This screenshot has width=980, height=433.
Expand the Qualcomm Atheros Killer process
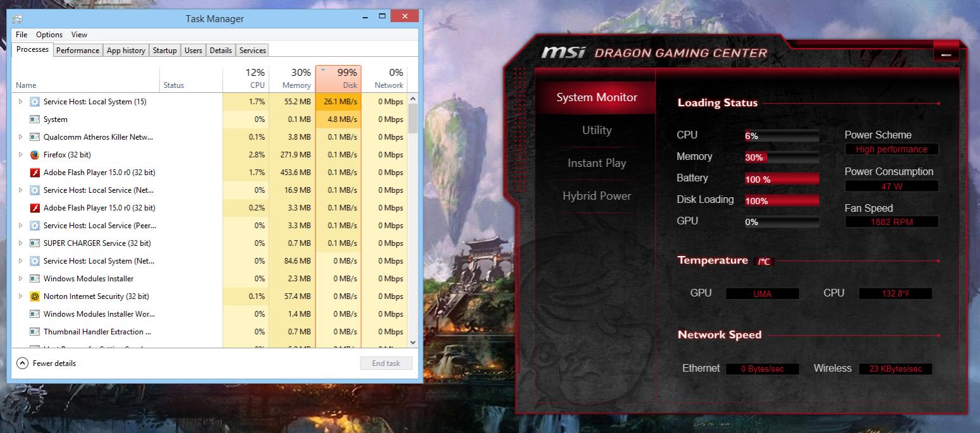(x=20, y=137)
